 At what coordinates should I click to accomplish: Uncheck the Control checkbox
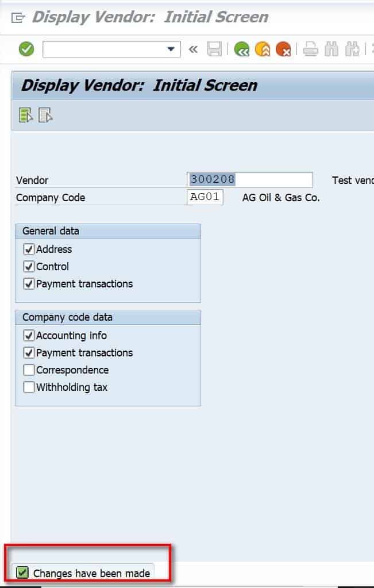click(29, 267)
